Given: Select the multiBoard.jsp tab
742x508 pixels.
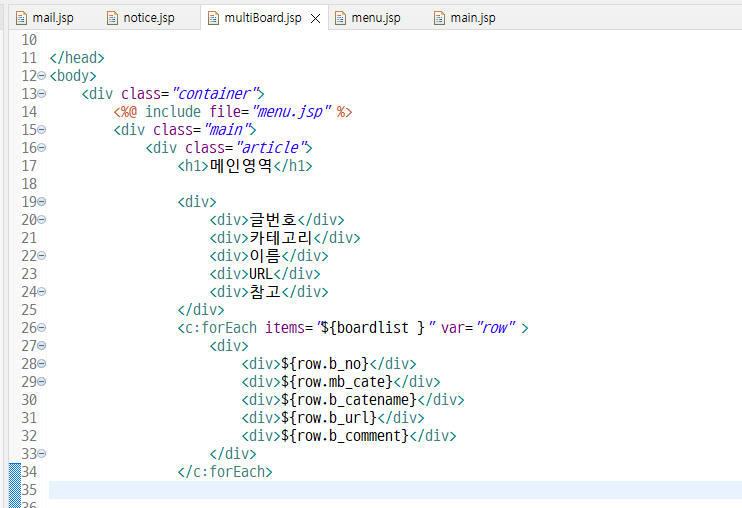Looking at the screenshot, I should coord(263,18).
